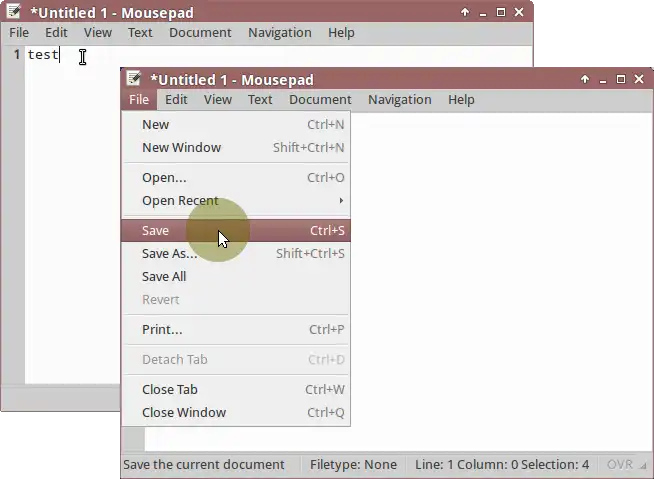Open the View menu in back window
The height and width of the screenshot is (480, 654).
(98, 33)
